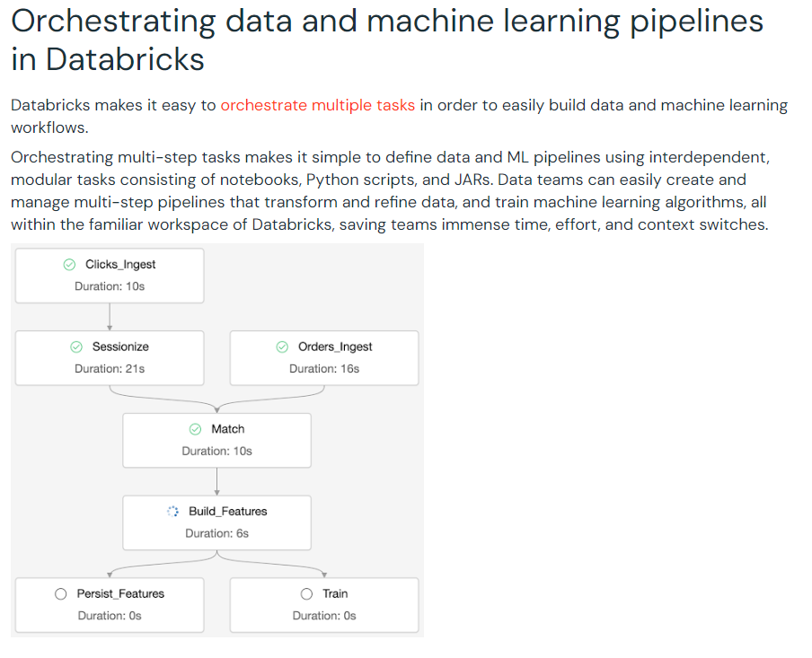Open the orchestrate multiple tasks link
812x658 pixels.
click(x=317, y=105)
